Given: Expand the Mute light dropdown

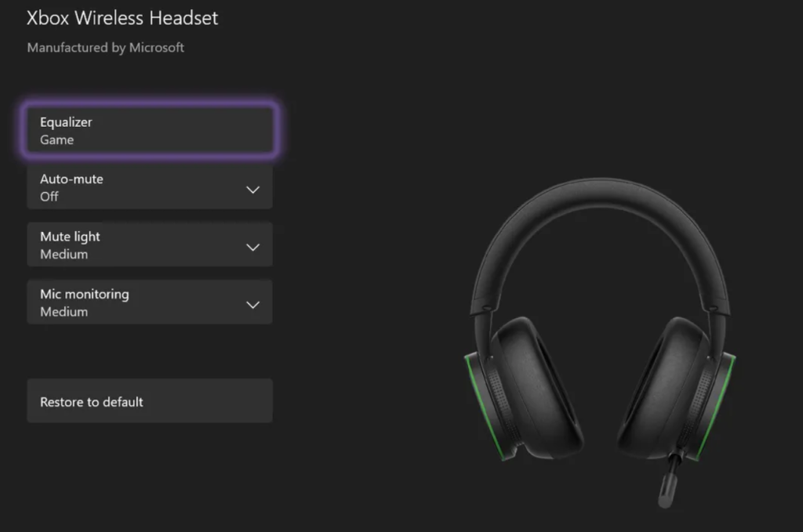Looking at the screenshot, I should pos(150,244).
